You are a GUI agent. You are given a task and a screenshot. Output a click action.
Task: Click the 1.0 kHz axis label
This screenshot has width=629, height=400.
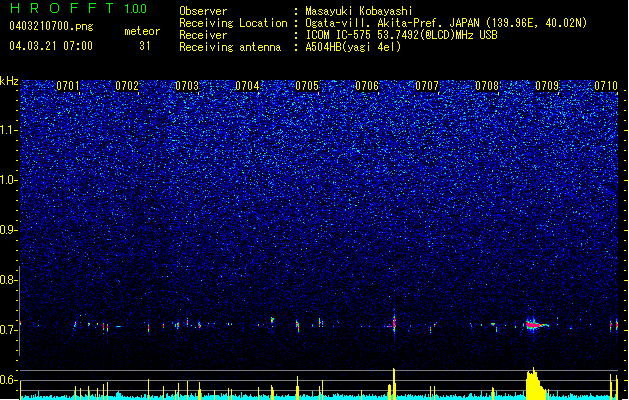(x=9, y=180)
